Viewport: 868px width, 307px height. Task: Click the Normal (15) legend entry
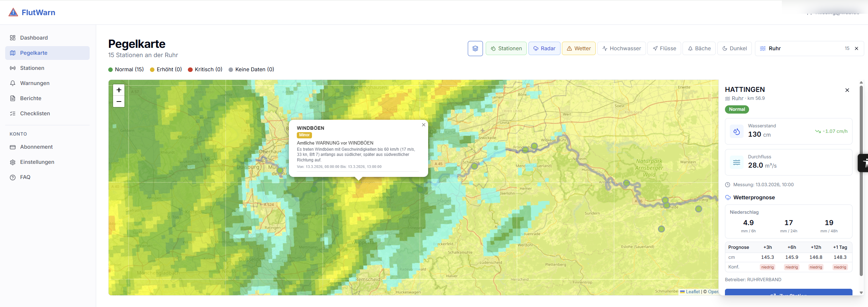click(x=126, y=70)
